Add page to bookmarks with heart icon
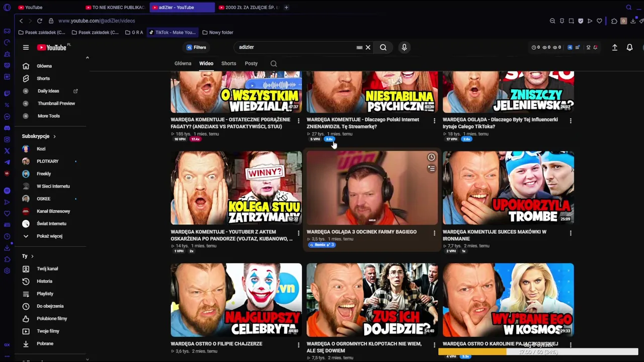This screenshot has height=362, width=644. (x=599, y=21)
